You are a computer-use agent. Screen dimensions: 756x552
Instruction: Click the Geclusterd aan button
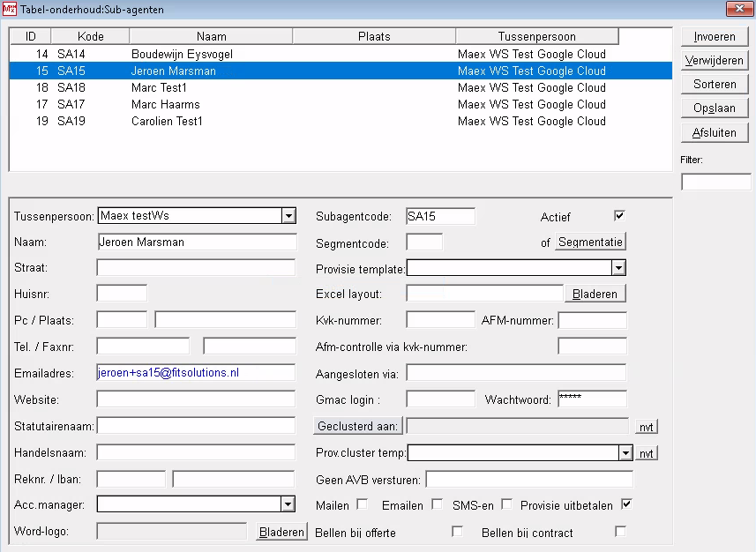(x=358, y=426)
